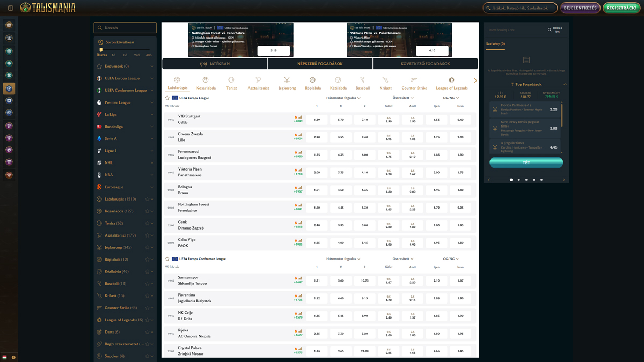Select the Kosárlabda sport icon

point(206,80)
